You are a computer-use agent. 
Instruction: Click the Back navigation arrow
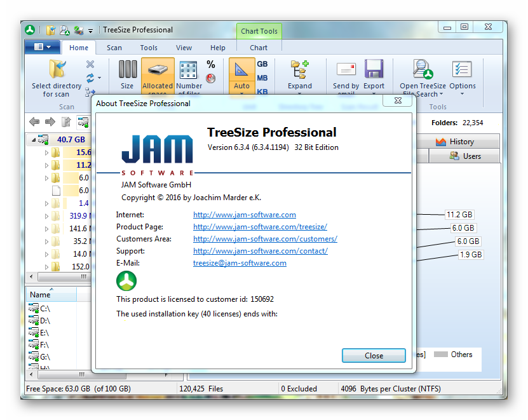pos(34,121)
